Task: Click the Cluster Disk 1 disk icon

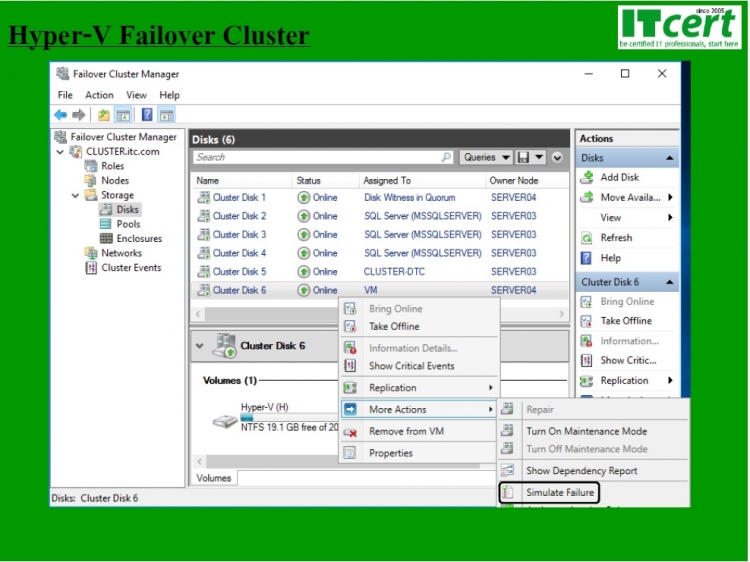Action: 203,198
